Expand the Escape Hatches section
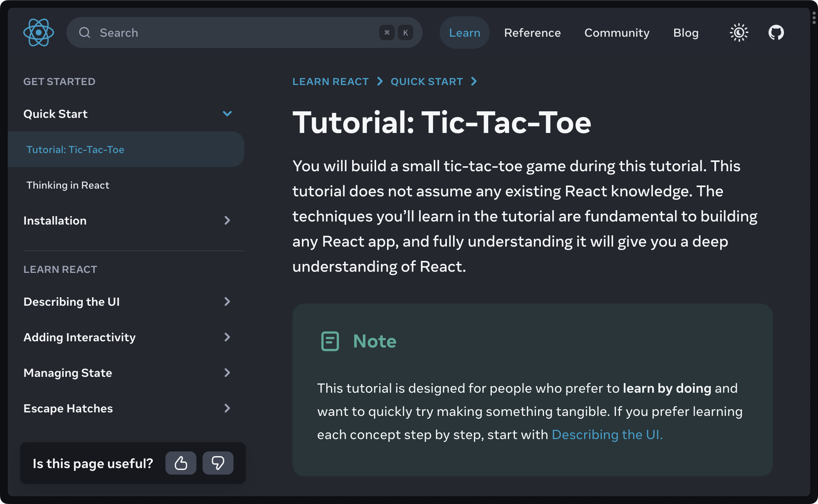This screenshot has width=818, height=504. coord(227,408)
